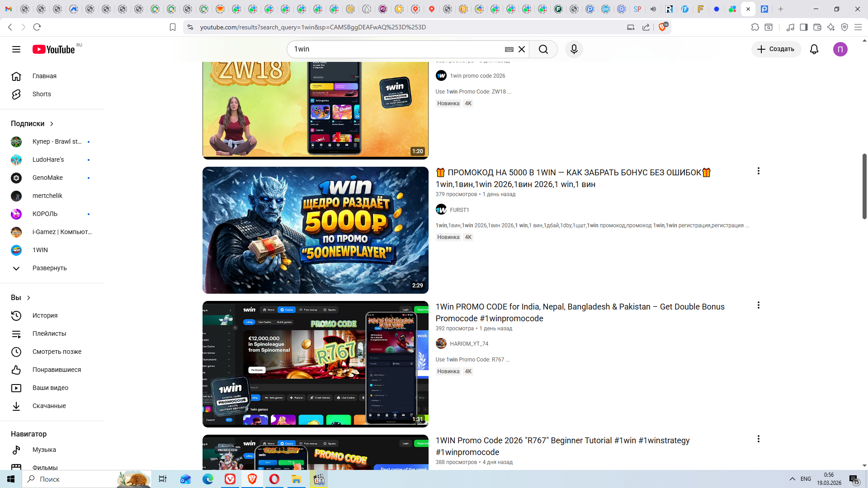Open the 5000₽ promo video thumbnail
This screenshot has height=488, width=868.
(x=315, y=230)
